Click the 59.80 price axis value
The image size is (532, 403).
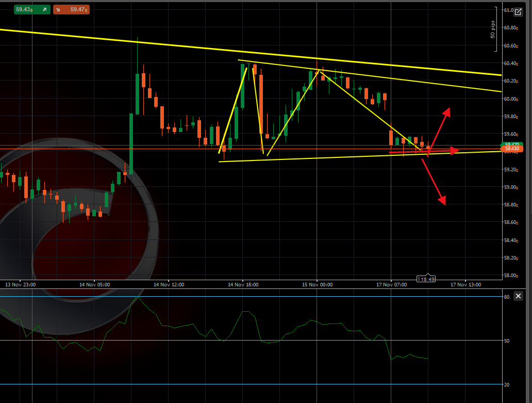[511, 117]
